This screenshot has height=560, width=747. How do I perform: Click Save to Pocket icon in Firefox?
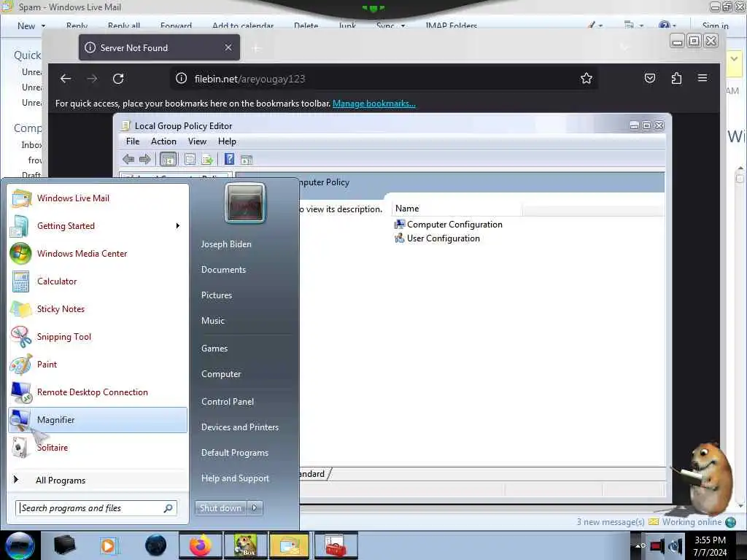coord(650,78)
